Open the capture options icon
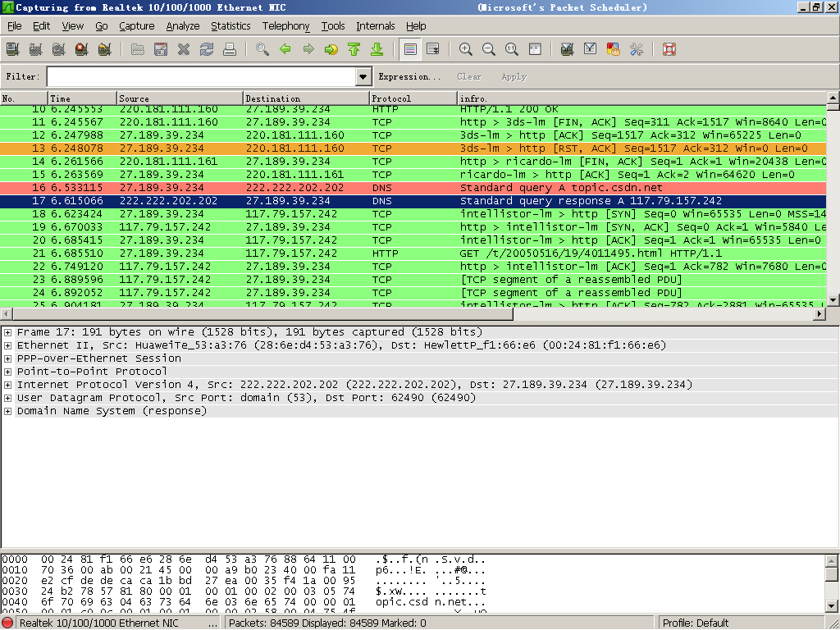This screenshot has width=840, height=630. click(36, 49)
